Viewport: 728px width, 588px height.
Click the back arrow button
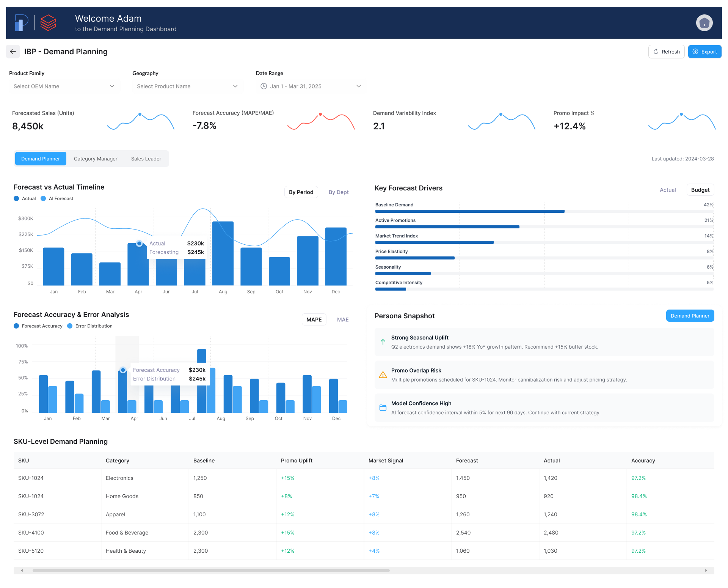point(13,52)
